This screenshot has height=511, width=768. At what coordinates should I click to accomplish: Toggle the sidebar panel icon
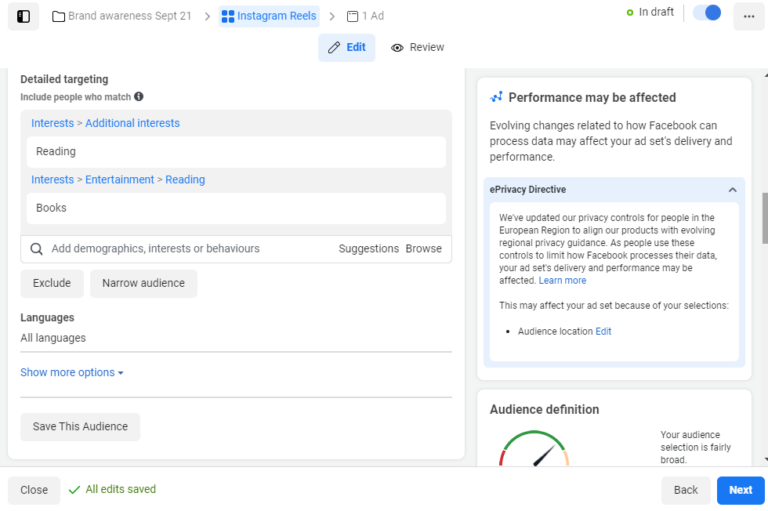point(24,16)
